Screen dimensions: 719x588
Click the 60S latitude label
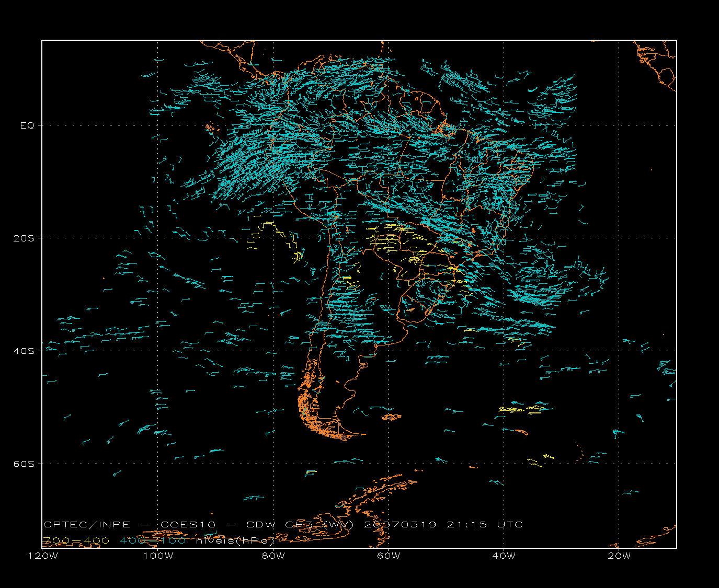[x=24, y=464]
